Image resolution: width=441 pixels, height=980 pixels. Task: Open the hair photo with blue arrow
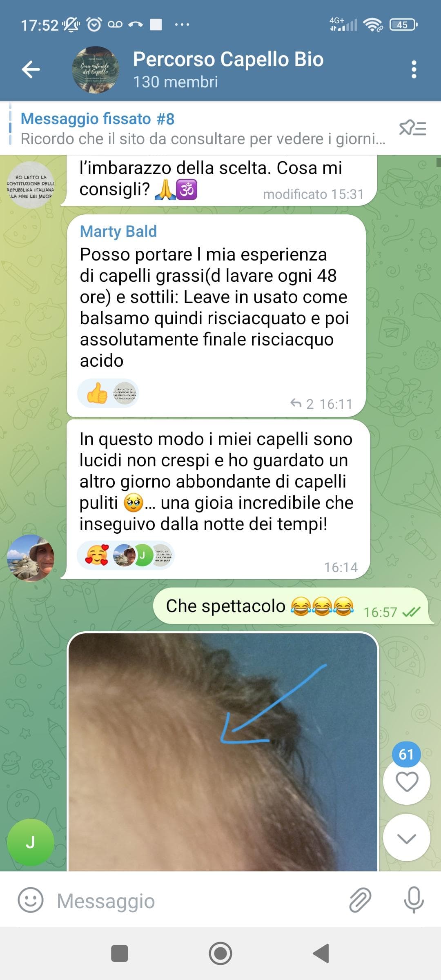223,751
